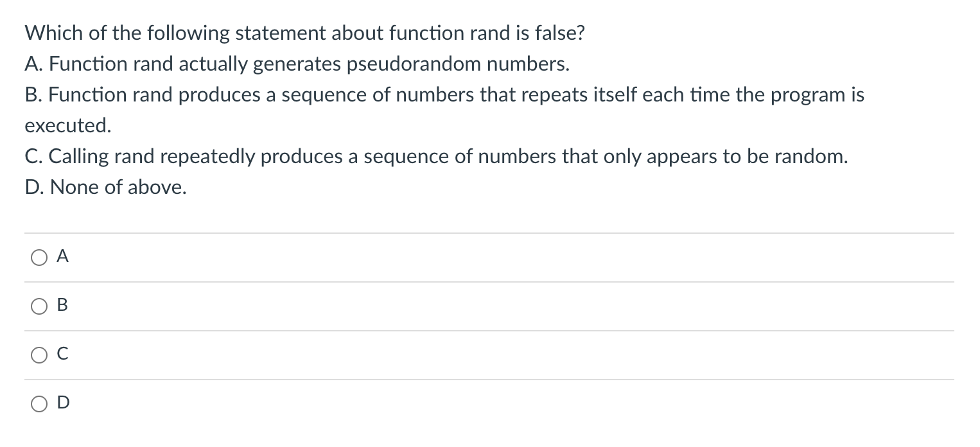Click statement A about pseudorandom numbers
The height and width of the screenshot is (447, 980).
pyautogui.click(x=297, y=64)
